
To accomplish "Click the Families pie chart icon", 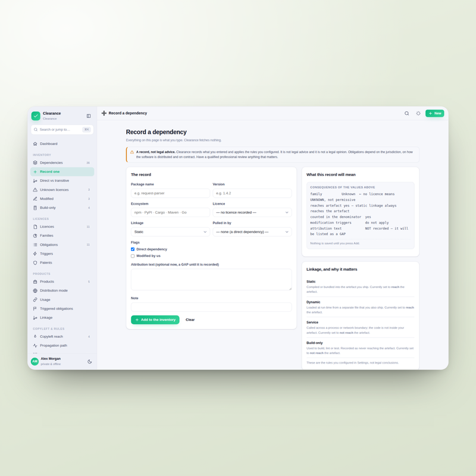I will pos(35,236).
